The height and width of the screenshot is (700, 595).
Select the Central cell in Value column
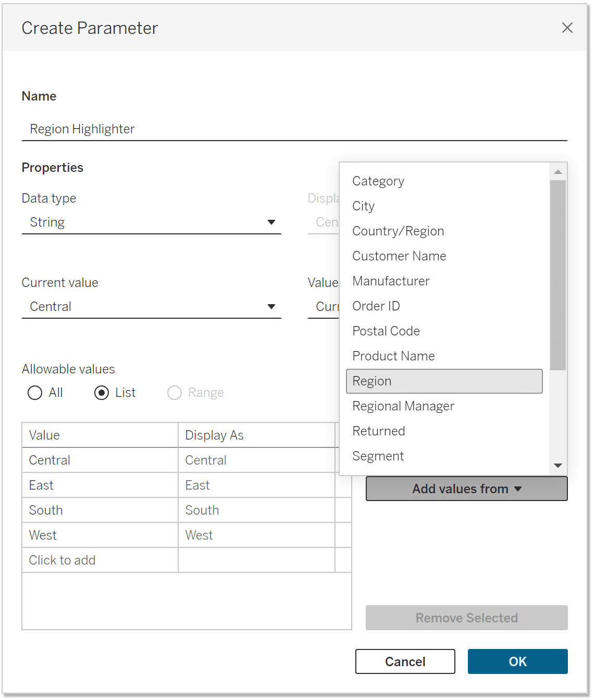[100, 460]
